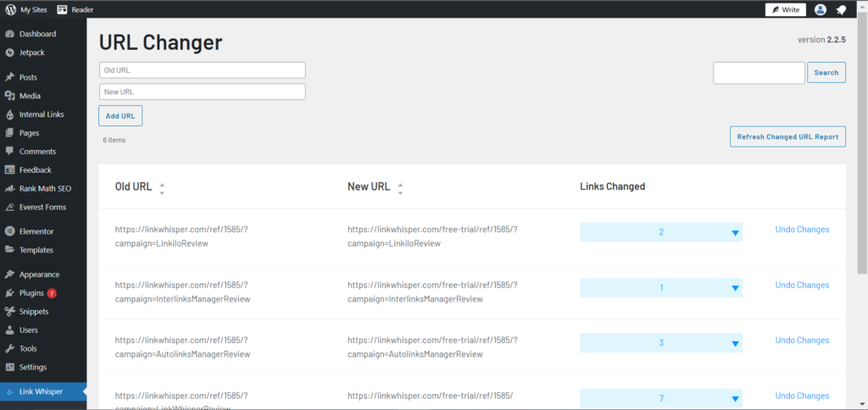Open My Sites menu
868x410 pixels.
coord(26,9)
